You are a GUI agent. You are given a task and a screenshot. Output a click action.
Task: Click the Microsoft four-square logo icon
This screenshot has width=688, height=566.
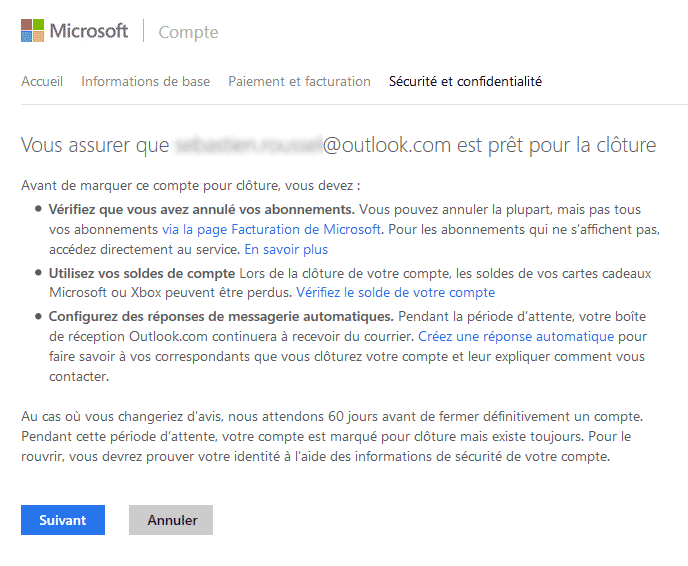(32, 31)
